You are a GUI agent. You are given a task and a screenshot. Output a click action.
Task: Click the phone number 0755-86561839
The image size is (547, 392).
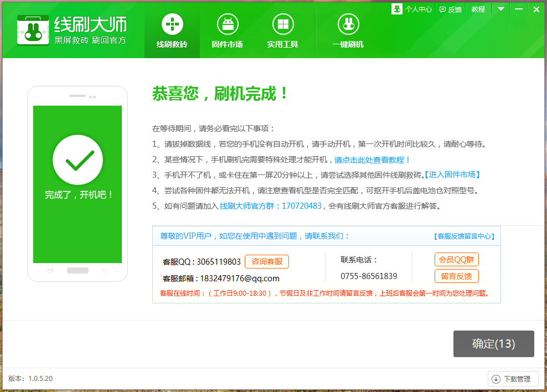pyautogui.click(x=369, y=276)
